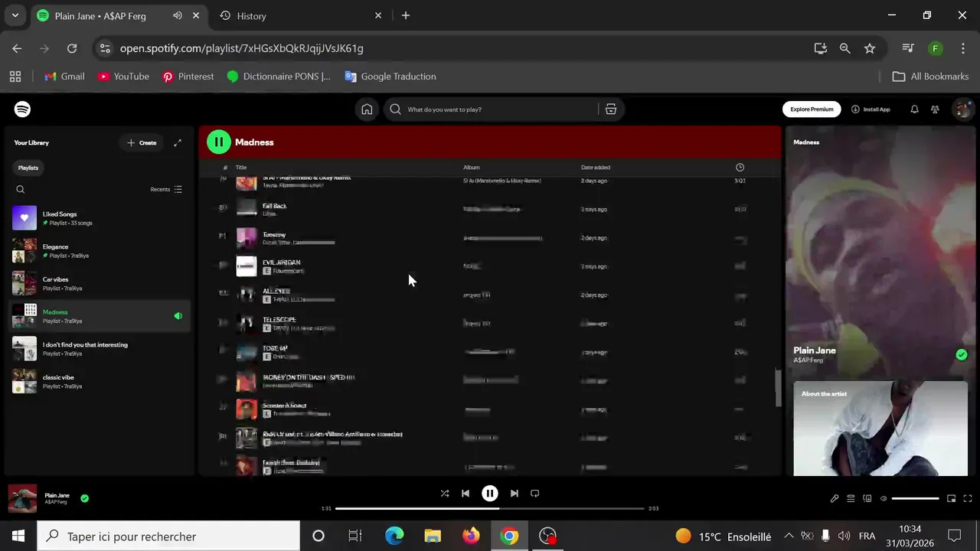This screenshot has height=551, width=980.
Task: Open the About the artist card
Action: coord(880,429)
